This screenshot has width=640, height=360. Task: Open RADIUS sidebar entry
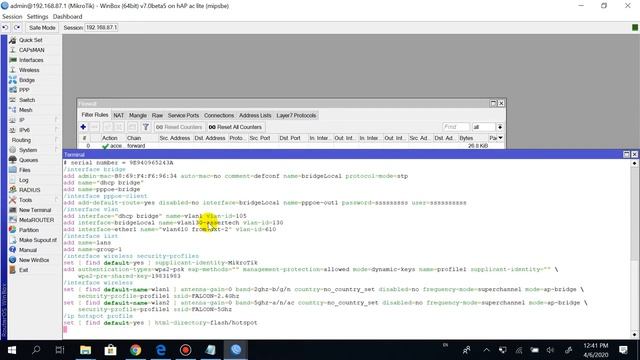pyautogui.click(x=29, y=190)
